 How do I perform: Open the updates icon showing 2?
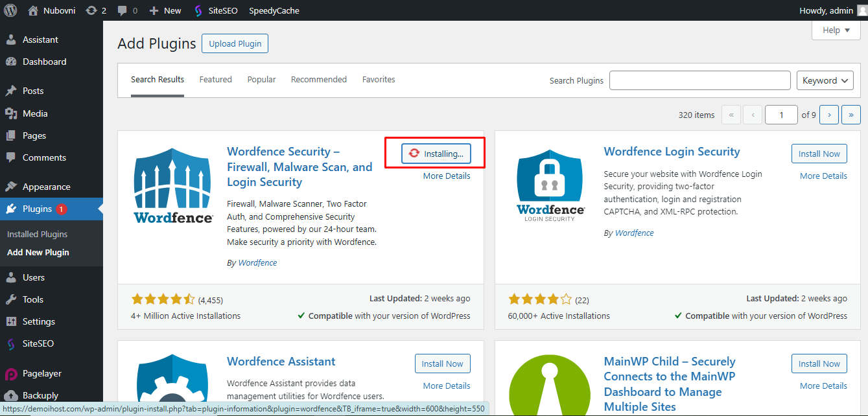coord(91,10)
